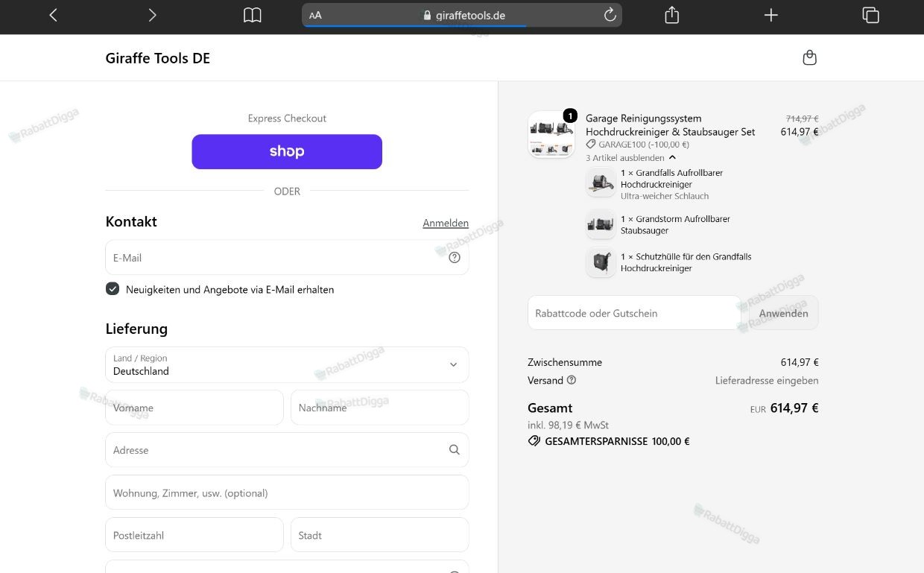
Task: Click the Zwischensumme label
Action: click(x=565, y=362)
